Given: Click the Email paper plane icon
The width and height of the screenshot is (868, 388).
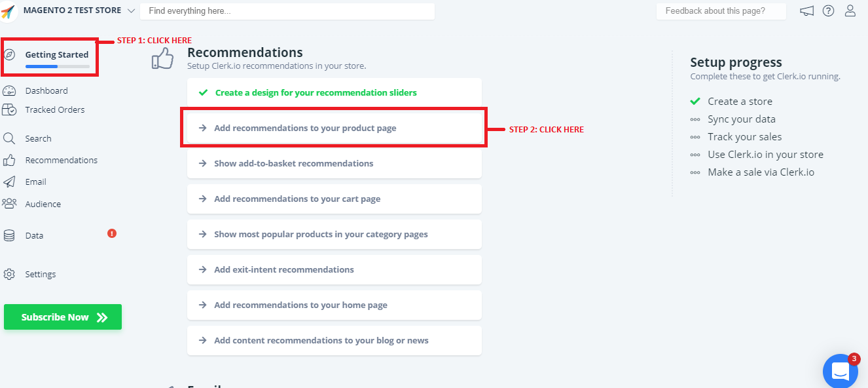Looking at the screenshot, I should 9,182.
